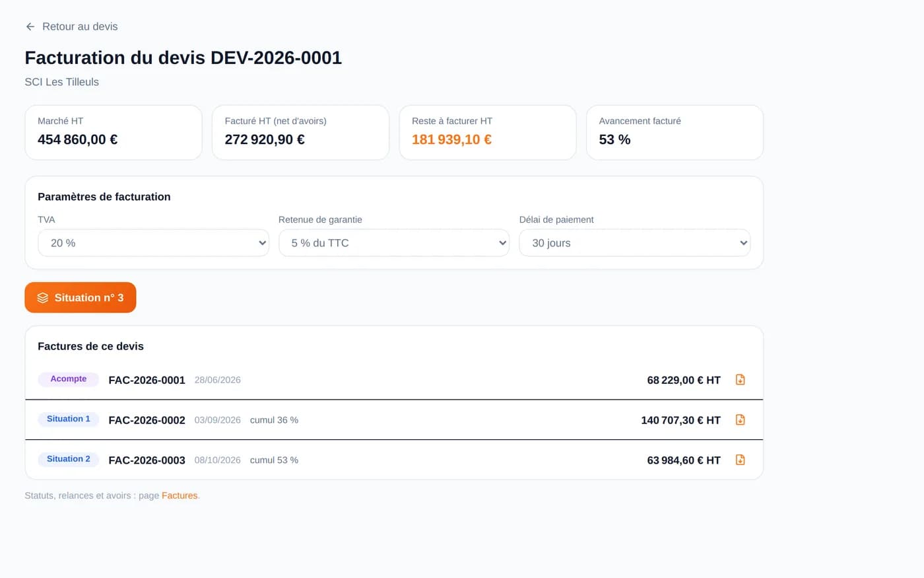
Task: Open the Délai de paiement dropdown
Action: 635,243
